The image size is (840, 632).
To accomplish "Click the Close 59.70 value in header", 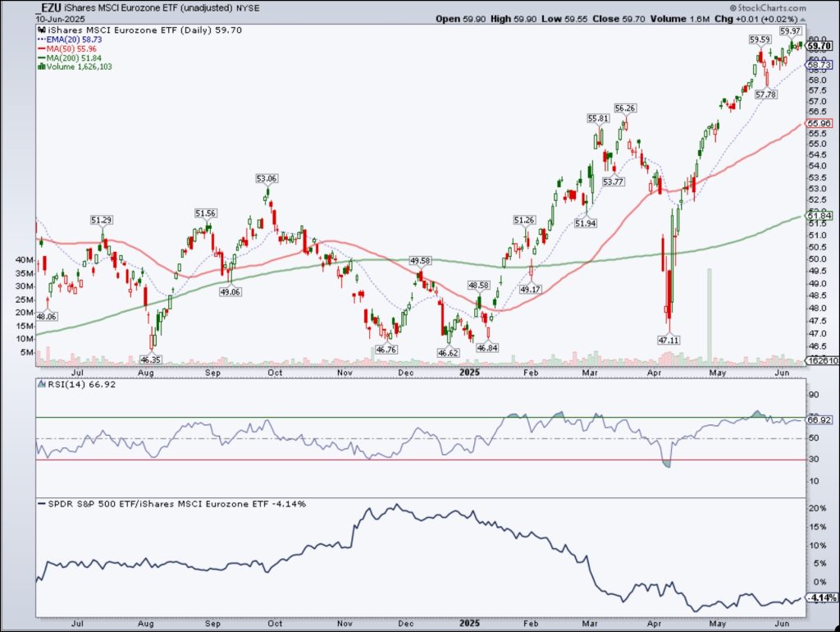I will click(619, 19).
